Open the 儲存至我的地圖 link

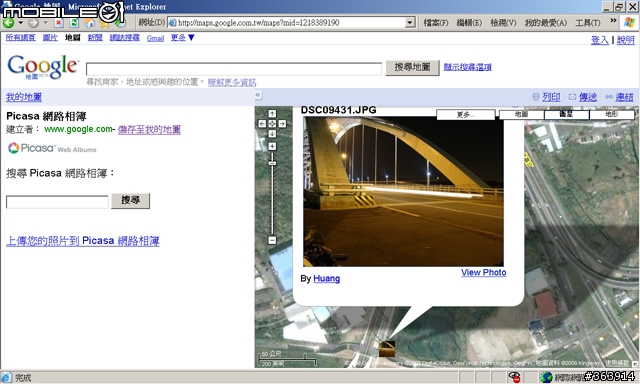[149, 129]
